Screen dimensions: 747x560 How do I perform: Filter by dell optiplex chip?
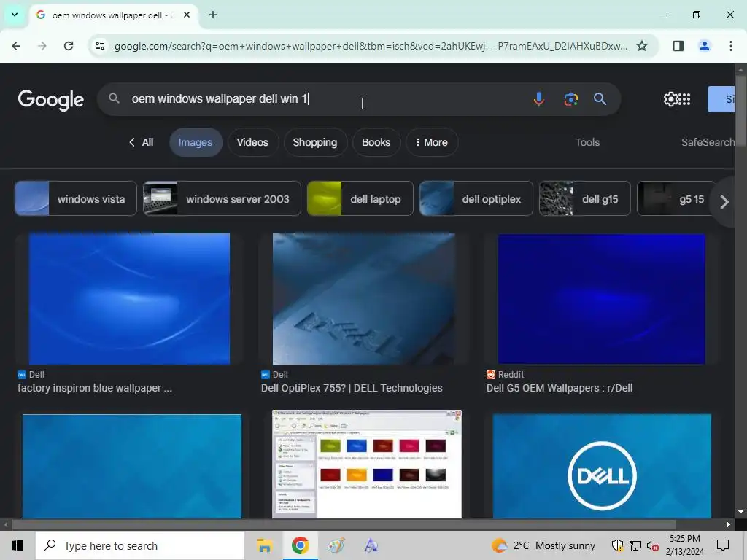point(476,198)
